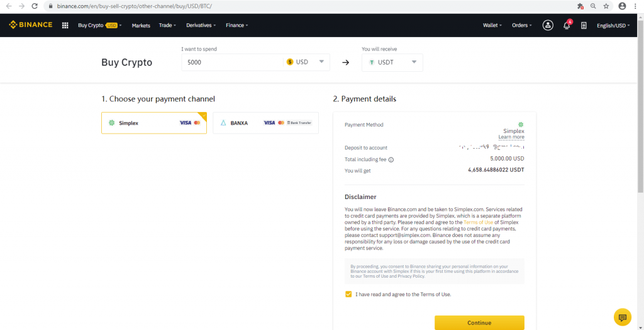The width and height of the screenshot is (644, 330).
Task: Uncheck the Terms of Use agreement checkbox
Action: pyautogui.click(x=348, y=294)
